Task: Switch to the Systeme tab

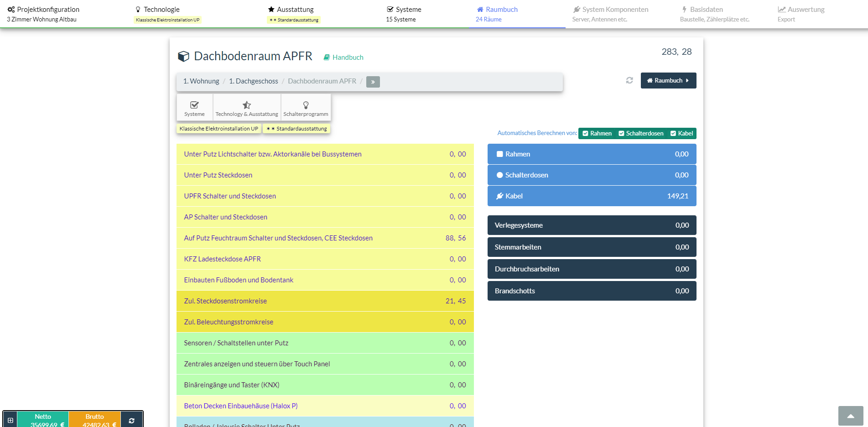Action: (x=404, y=14)
